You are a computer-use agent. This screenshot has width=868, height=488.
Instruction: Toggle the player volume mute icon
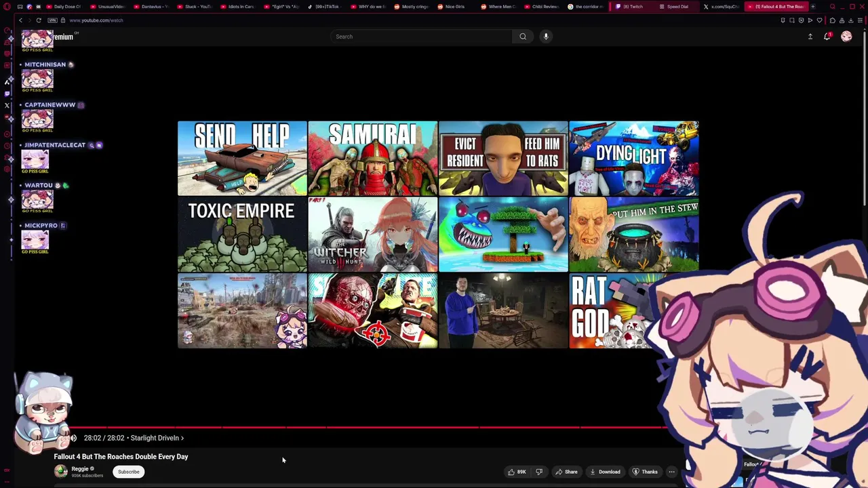pyautogui.click(x=73, y=438)
